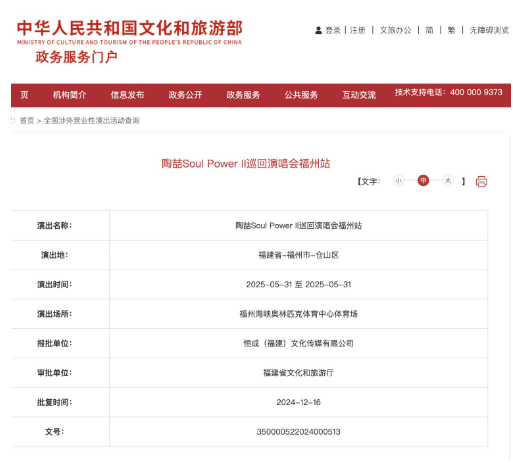Click the 【文字: font size label
The image size is (513, 463).
point(369,181)
